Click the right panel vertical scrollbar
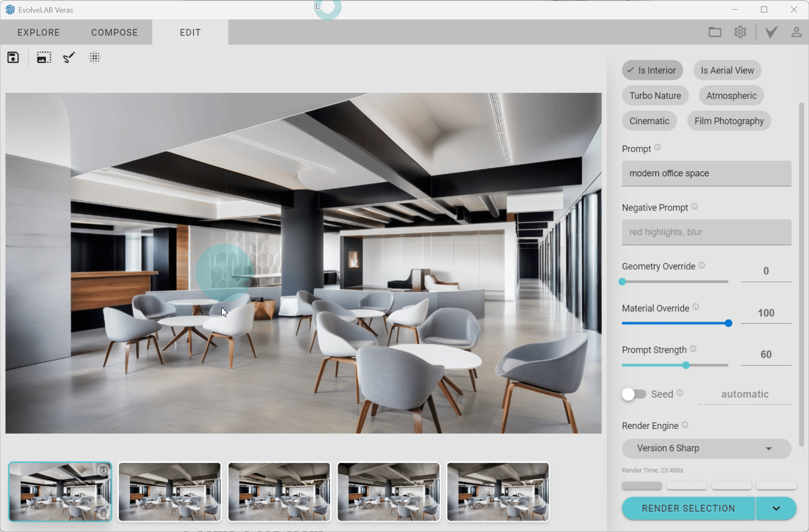Screen dimensions: 809x532 801,274
